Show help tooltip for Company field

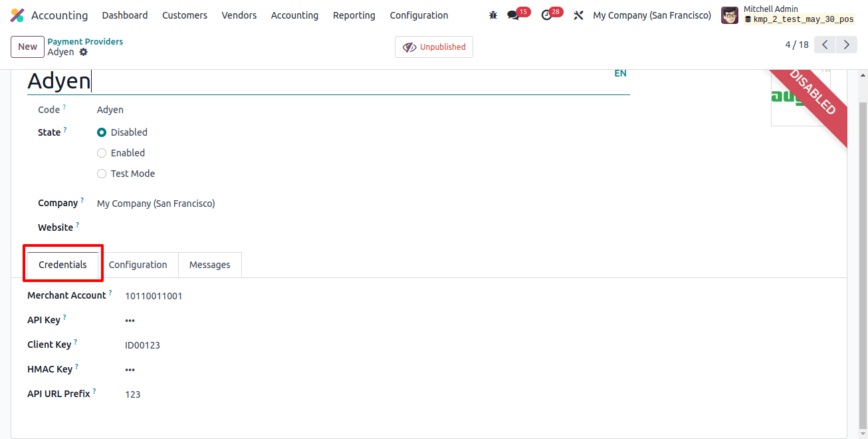pyautogui.click(x=82, y=200)
